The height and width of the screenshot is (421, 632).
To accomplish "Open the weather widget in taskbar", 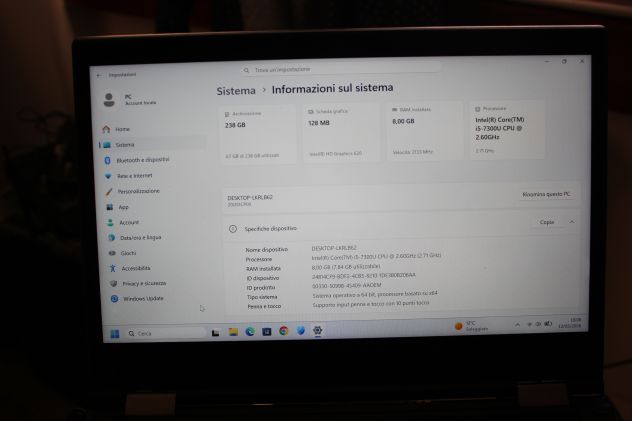I will (x=471, y=326).
